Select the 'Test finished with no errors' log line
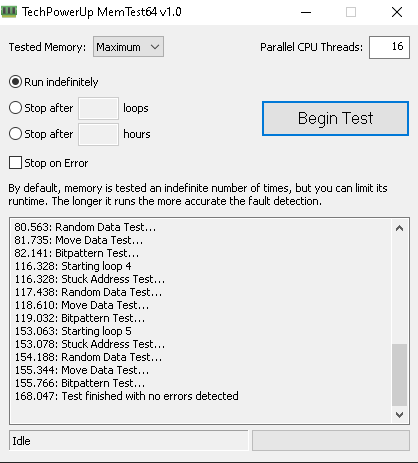The height and width of the screenshot is (463, 418). tap(127, 396)
